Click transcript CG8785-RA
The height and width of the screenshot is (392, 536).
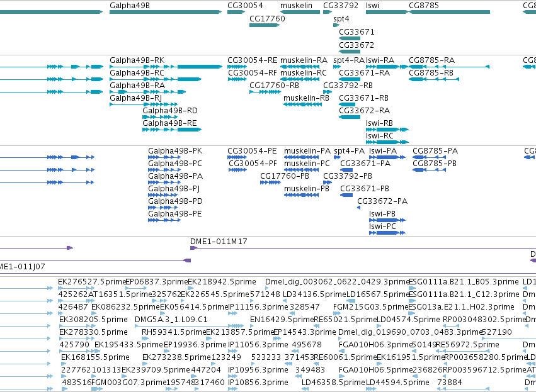coord(431,60)
